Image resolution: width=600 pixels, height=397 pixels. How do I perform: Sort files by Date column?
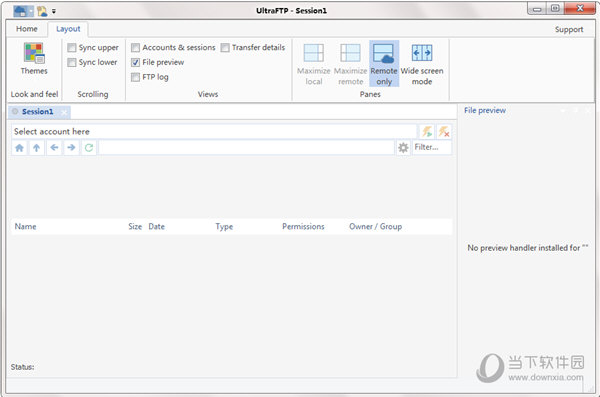[x=157, y=227]
